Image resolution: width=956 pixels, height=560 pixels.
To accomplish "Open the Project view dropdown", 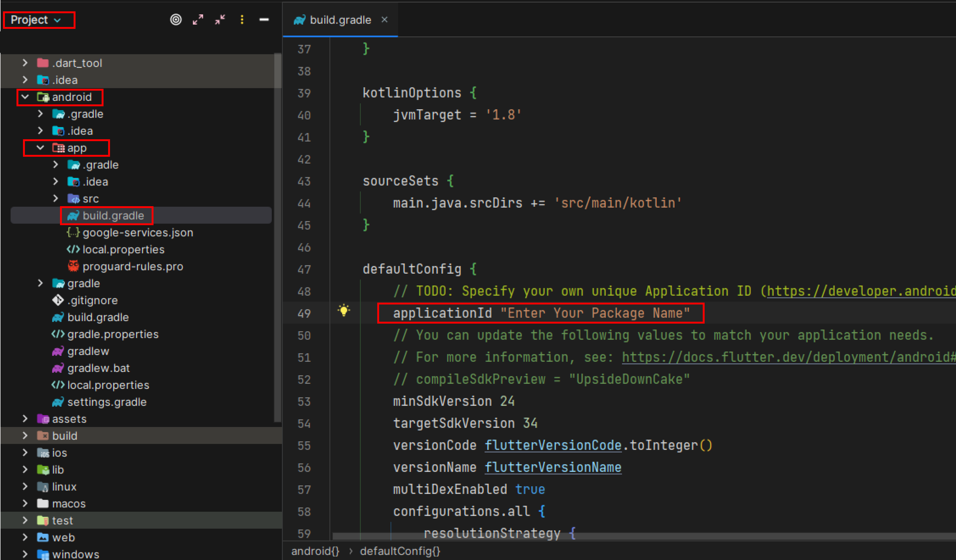I will [x=36, y=20].
